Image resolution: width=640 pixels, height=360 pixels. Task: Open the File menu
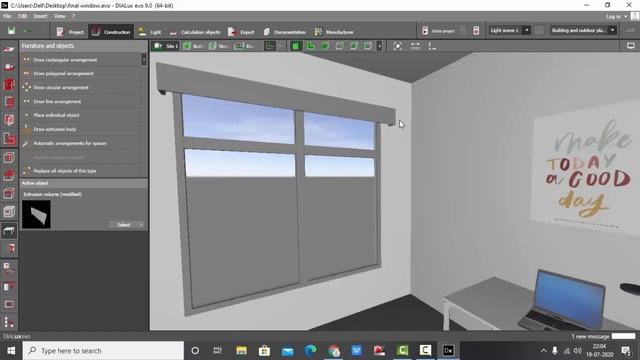(7, 16)
